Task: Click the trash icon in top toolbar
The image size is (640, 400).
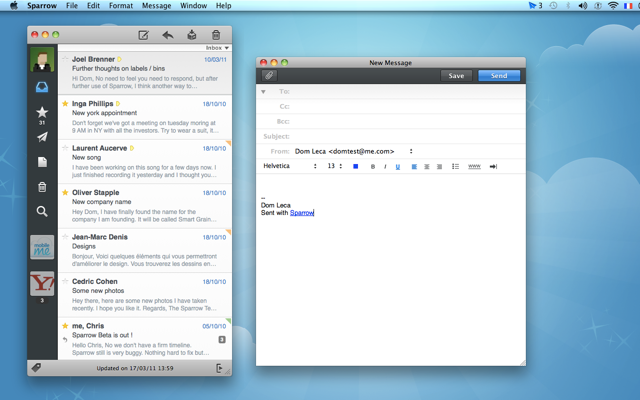Action: [216, 36]
